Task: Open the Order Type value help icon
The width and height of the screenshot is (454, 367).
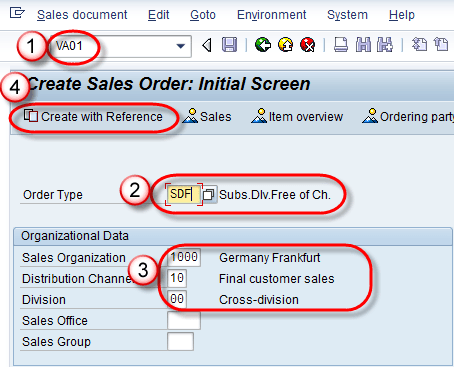Action: 208,195
